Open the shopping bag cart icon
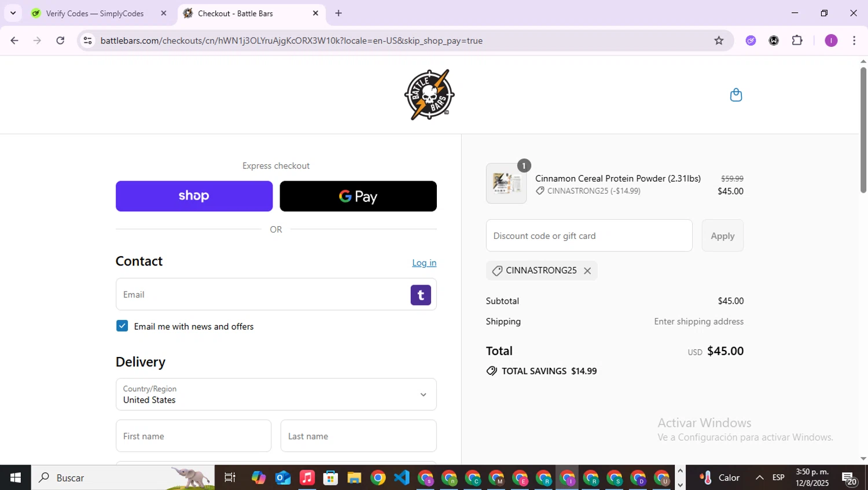868x490 pixels. pos(735,95)
